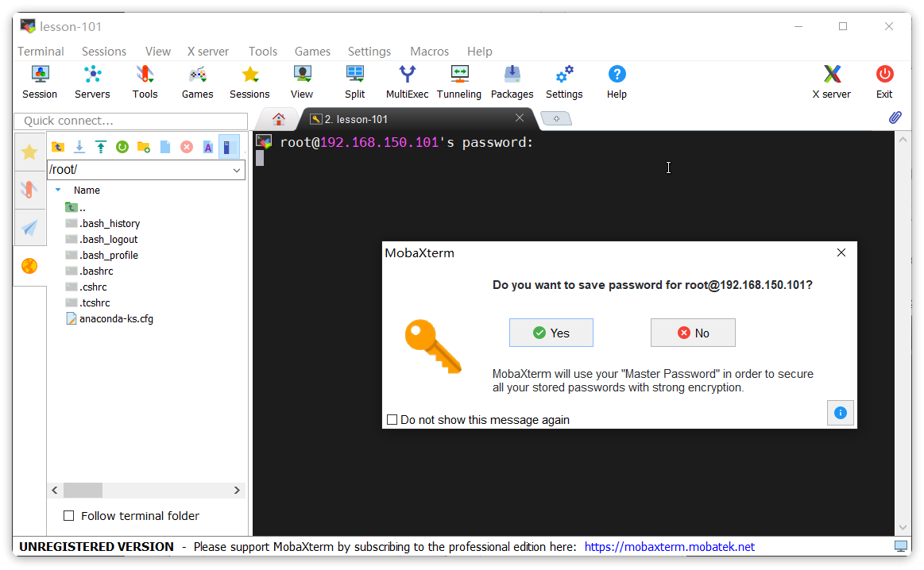Expand the /root/ path dropdown
The image size is (924, 570).
[237, 170]
